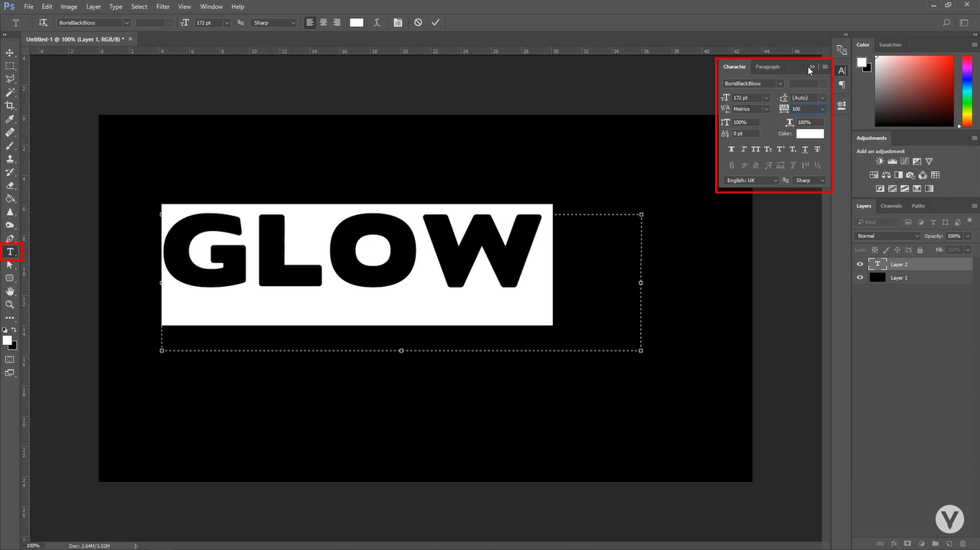Select the Path Selection tool
The width and height of the screenshot is (980, 550).
pos(10,265)
